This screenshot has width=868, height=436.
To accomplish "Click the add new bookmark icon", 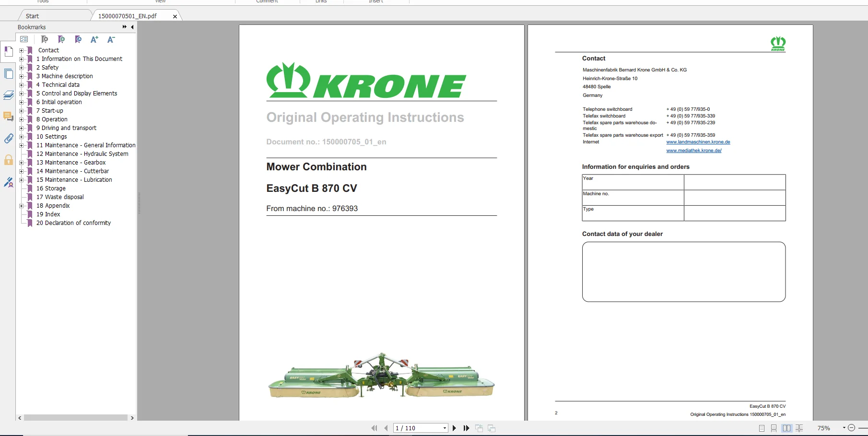I will tap(61, 39).
